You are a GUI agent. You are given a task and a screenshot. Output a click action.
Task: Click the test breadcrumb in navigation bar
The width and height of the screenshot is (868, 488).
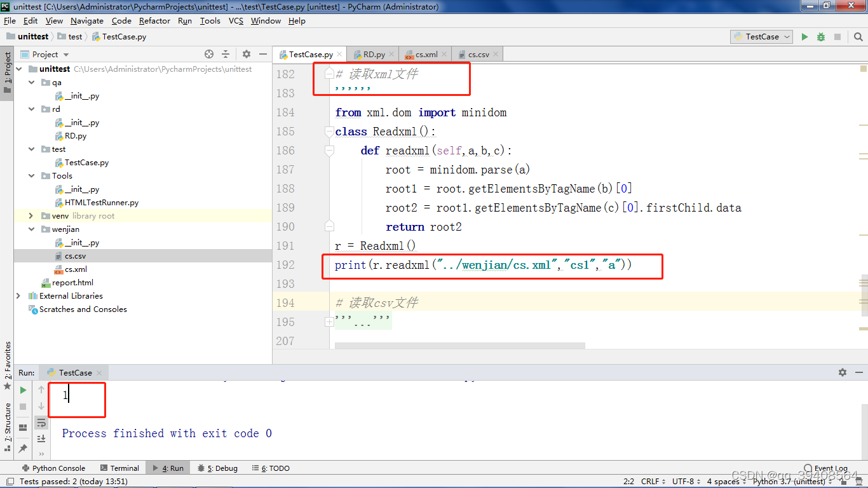click(x=71, y=37)
